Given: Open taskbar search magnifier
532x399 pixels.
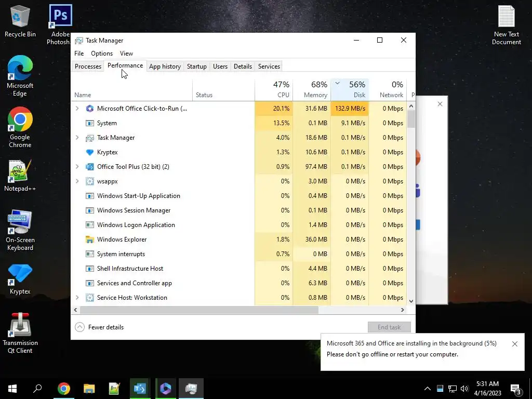Looking at the screenshot, I should 37,389.
